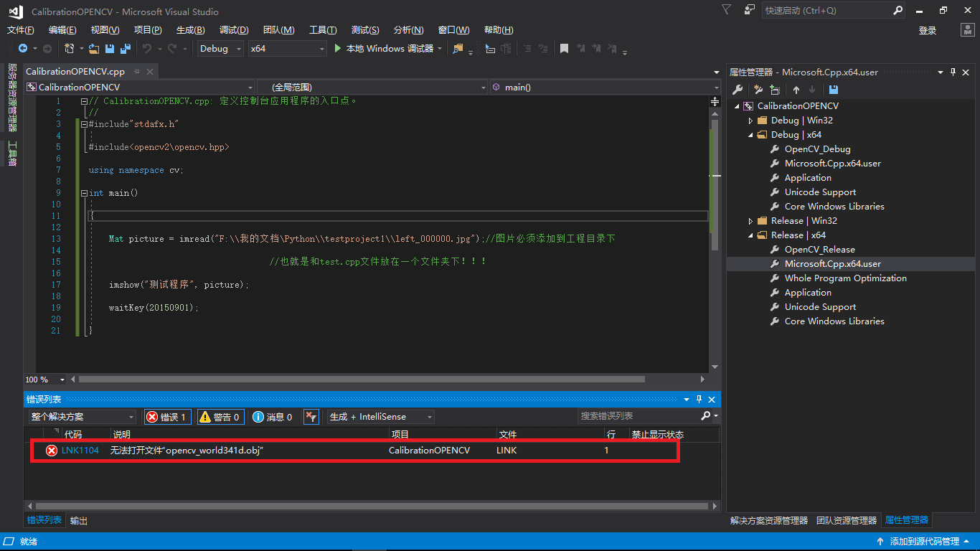
Task: Switch to 解决方案资源管理器 tab
Action: (x=769, y=521)
